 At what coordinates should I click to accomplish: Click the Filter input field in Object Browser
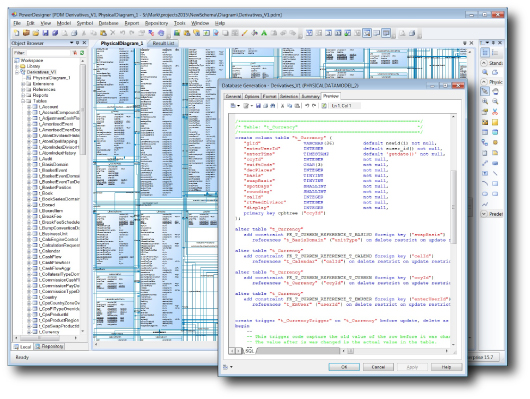click(49, 53)
